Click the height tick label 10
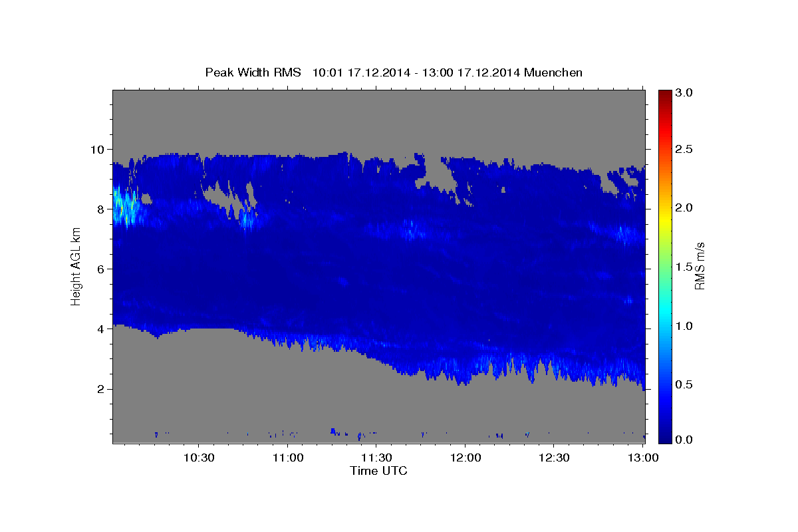The height and width of the screenshot is (532, 798). [98, 149]
